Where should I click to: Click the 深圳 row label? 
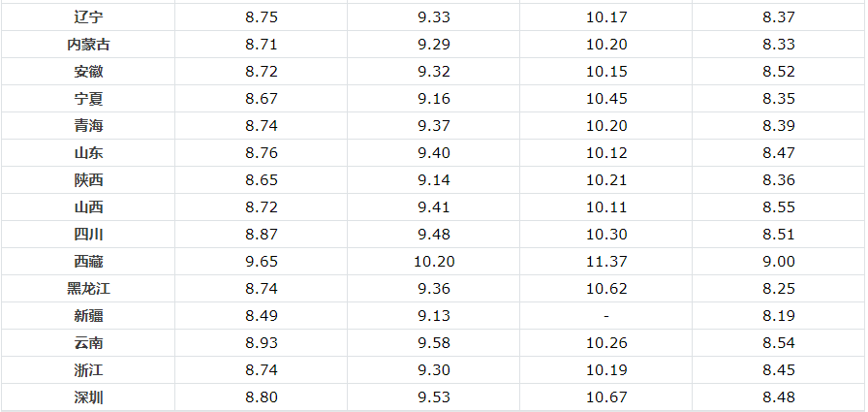pos(88,397)
